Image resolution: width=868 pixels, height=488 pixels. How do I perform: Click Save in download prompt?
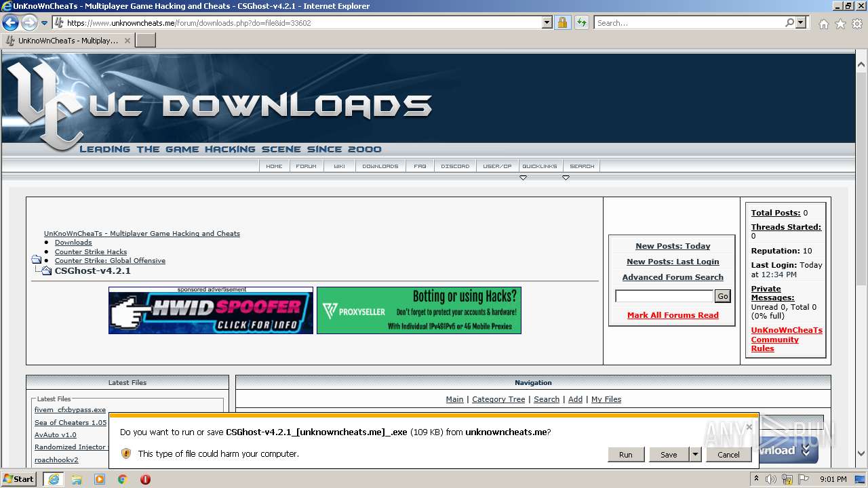[x=669, y=455]
